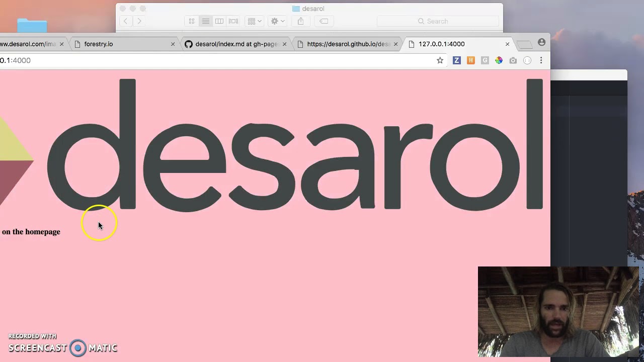The width and height of the screenshot is (644, 362).
Task: Switch to the desarol.com image tab
Action: pyautogui.click(x=29, y=44)
